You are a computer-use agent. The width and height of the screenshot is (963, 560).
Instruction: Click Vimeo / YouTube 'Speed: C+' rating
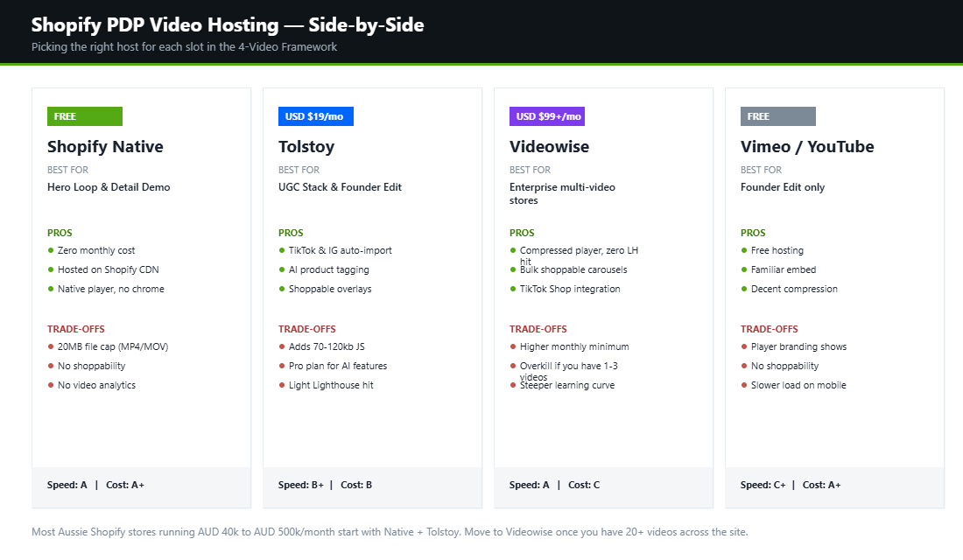click(x=763, y=485)
